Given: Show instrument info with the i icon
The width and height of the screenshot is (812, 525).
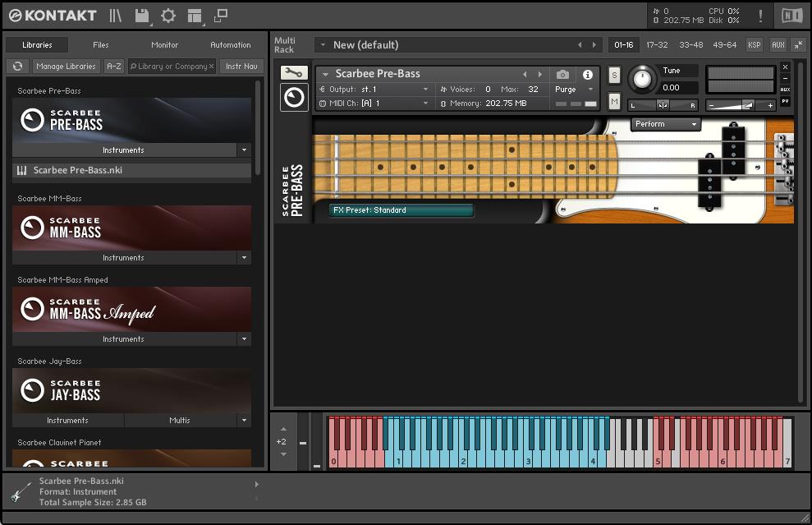Looking at the screenshot, I should pos(588,75).
